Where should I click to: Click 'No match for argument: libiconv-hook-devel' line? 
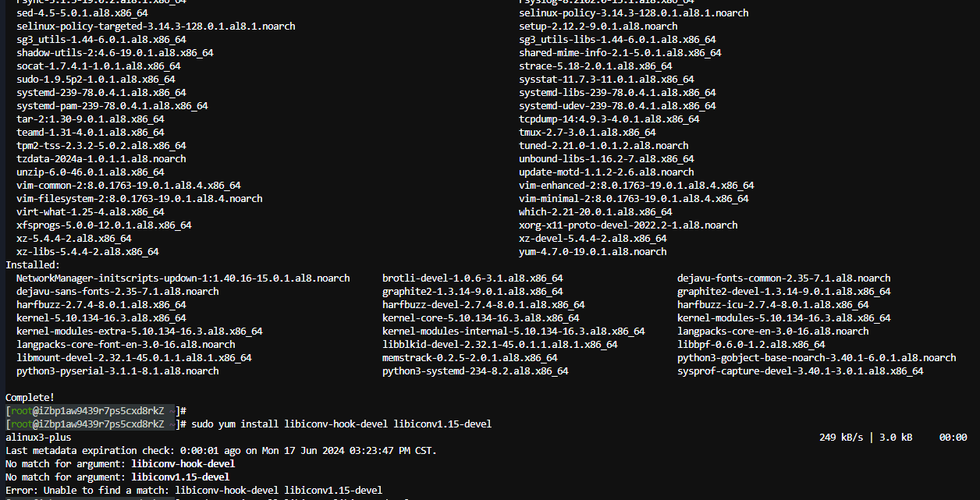point(120,463)
